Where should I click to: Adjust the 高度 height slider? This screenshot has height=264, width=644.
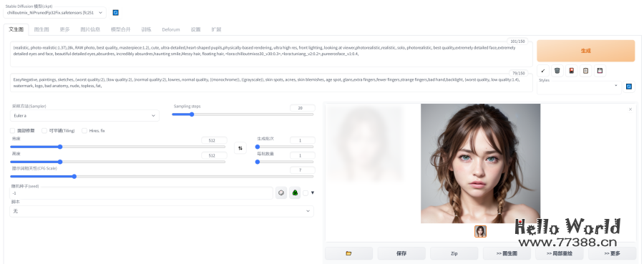tap(118, 162)
